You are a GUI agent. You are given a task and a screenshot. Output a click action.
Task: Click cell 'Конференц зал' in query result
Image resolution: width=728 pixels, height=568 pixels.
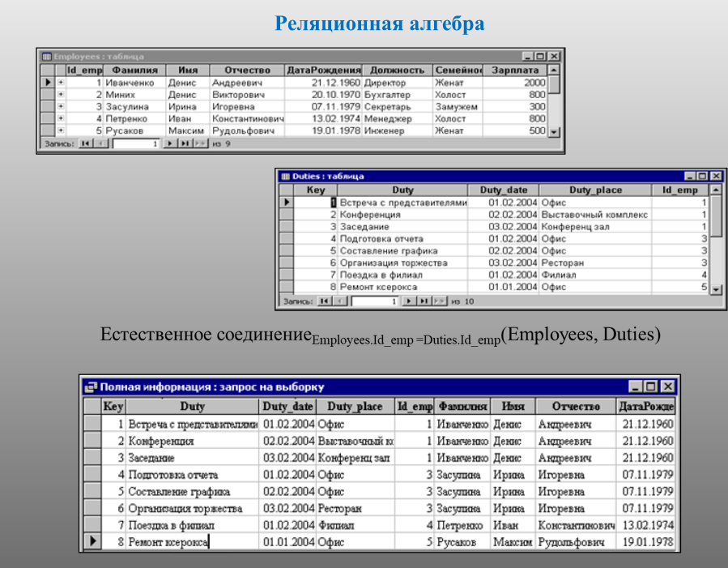point(355,458)
